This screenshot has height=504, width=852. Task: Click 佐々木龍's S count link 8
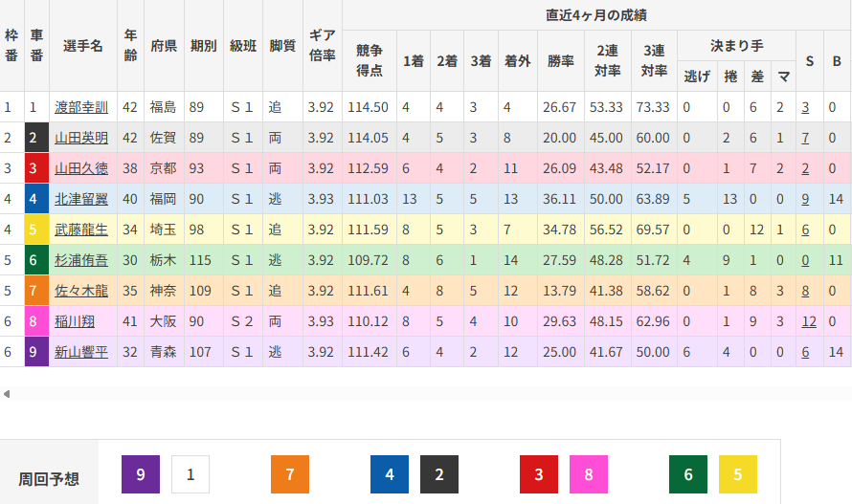click(x=806, y=292)
